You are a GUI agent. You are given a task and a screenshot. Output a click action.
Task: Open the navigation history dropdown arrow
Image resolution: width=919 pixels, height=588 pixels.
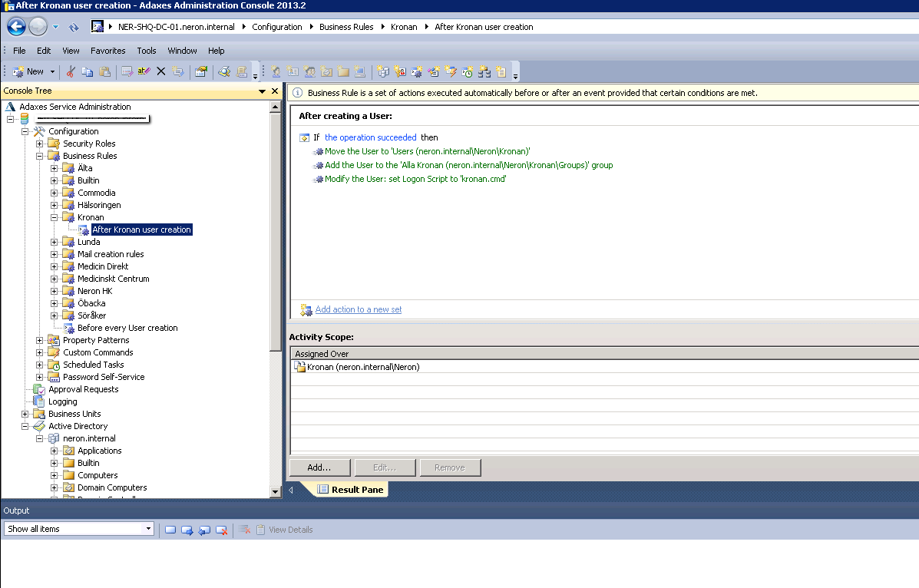[x=56, y=27]
